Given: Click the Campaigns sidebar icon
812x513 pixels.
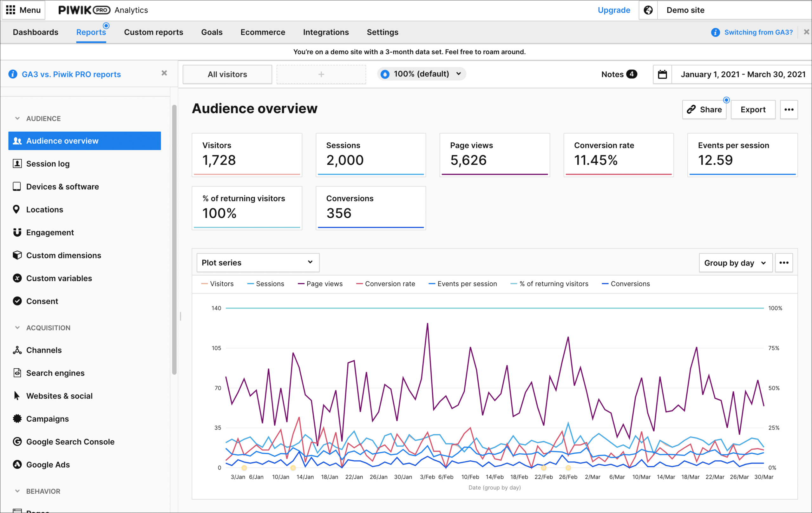Looking at the screenshot, I should pos(16,418).
